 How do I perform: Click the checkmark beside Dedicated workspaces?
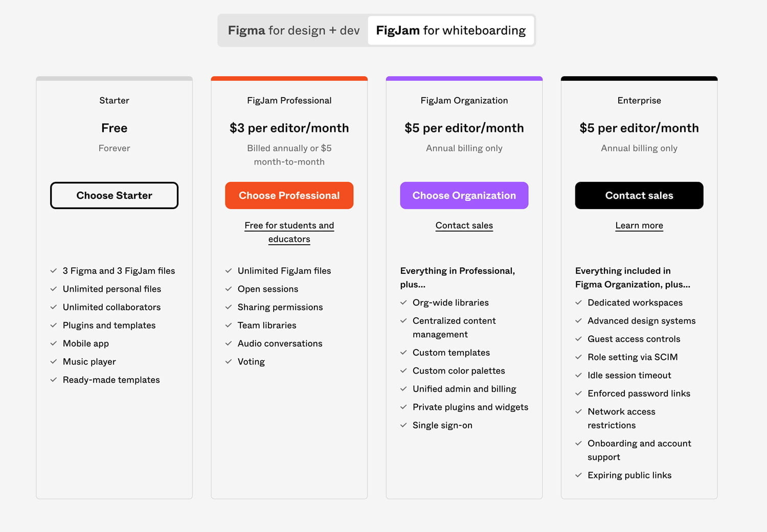pos(578,303)
